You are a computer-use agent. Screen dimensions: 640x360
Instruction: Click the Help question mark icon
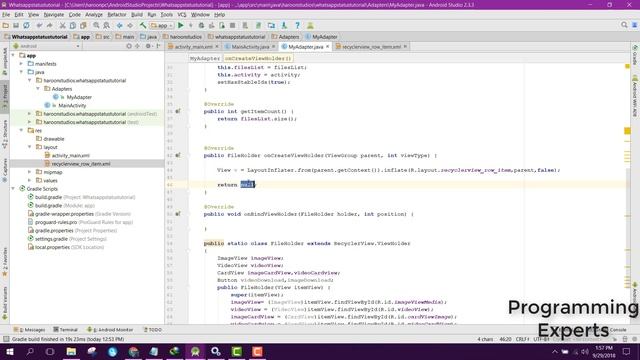298,25
